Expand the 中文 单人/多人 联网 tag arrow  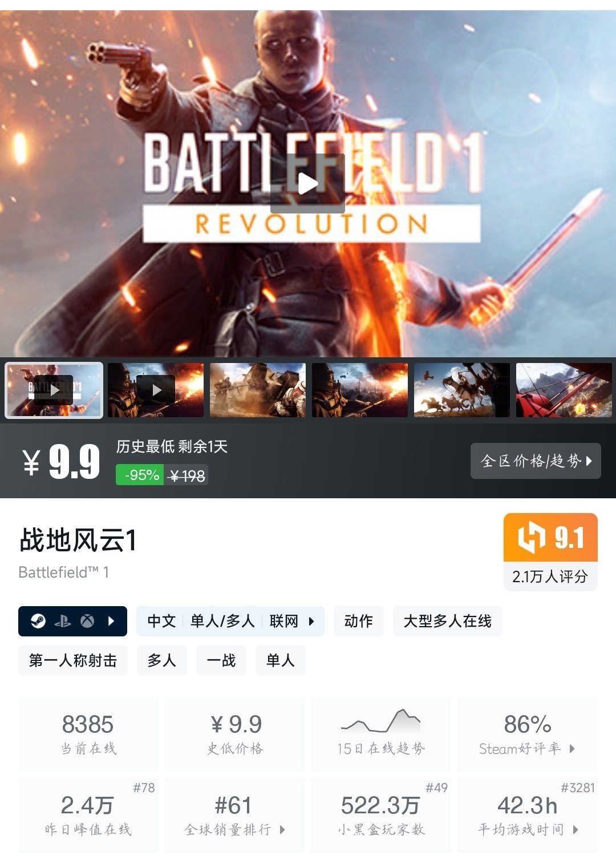coord(311,621)
